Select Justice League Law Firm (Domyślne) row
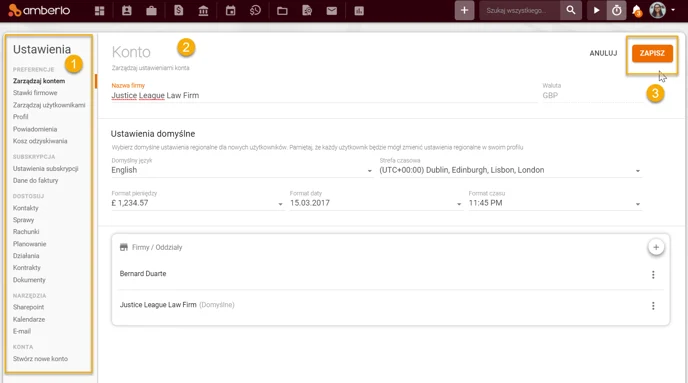This screenshot has width=688, height=383. pyautogui.click(x=391, y=305)
